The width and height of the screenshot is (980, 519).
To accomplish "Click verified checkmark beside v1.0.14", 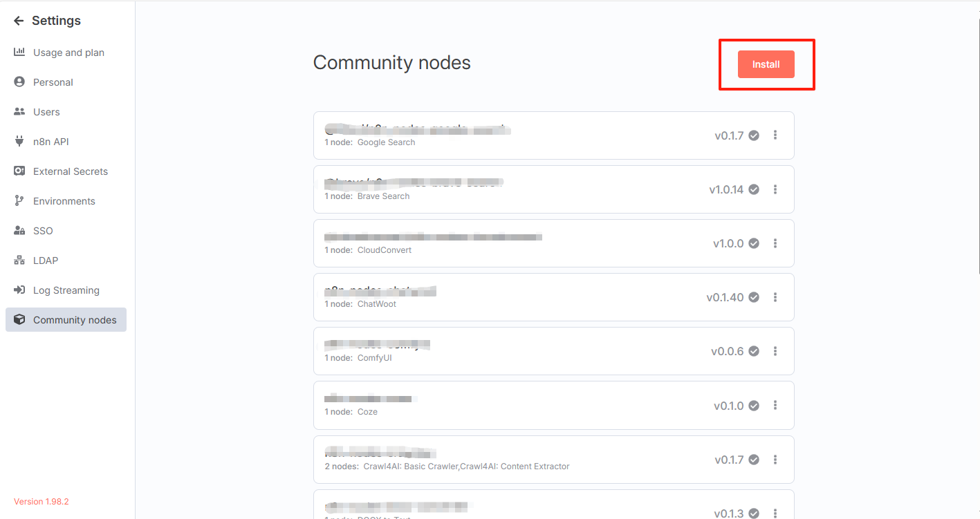I will (x=754, y=189).
